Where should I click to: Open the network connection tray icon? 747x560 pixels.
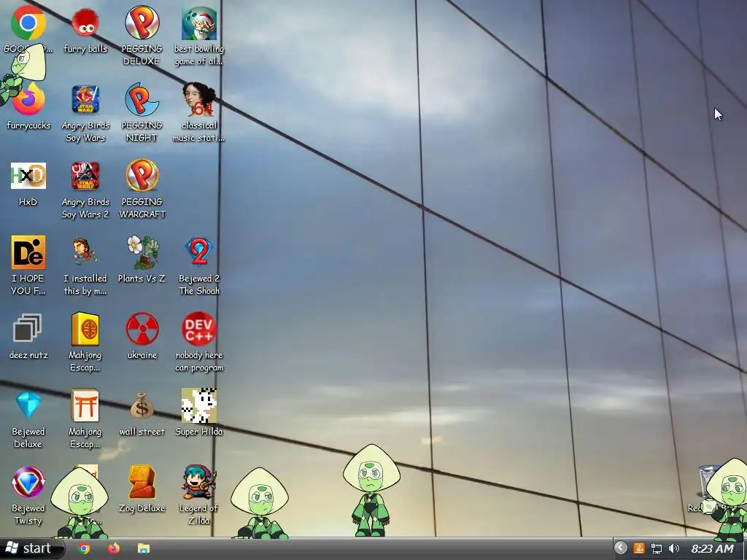[657, 548]
